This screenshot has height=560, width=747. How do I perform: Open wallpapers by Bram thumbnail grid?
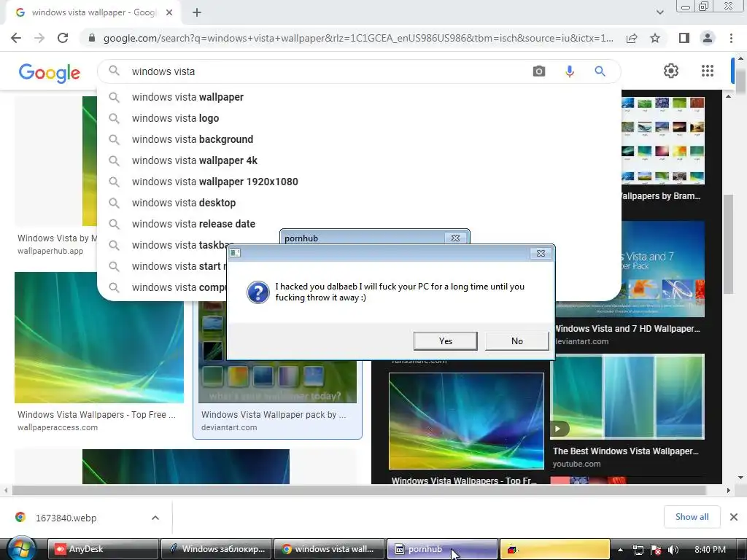click(662, 141)
